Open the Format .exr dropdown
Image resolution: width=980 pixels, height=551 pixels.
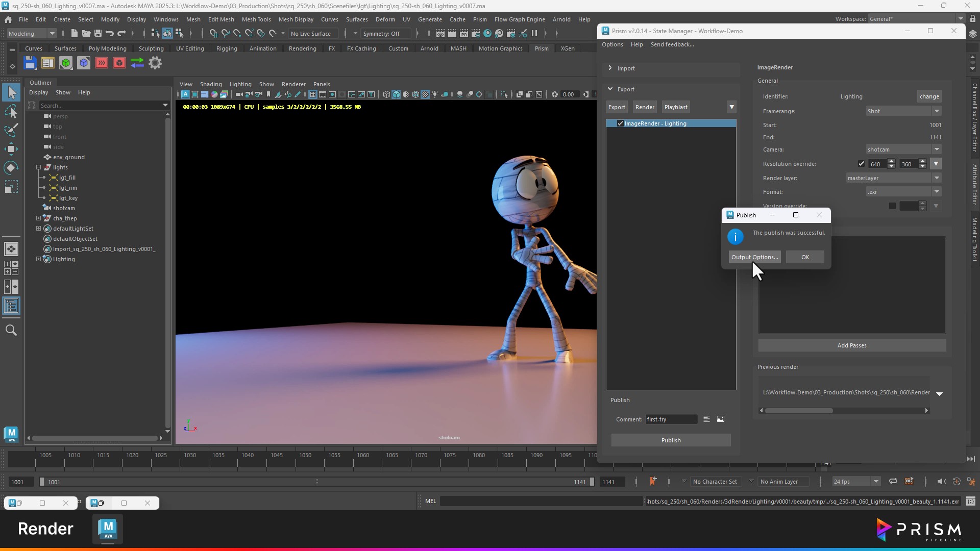pos(903,192)
